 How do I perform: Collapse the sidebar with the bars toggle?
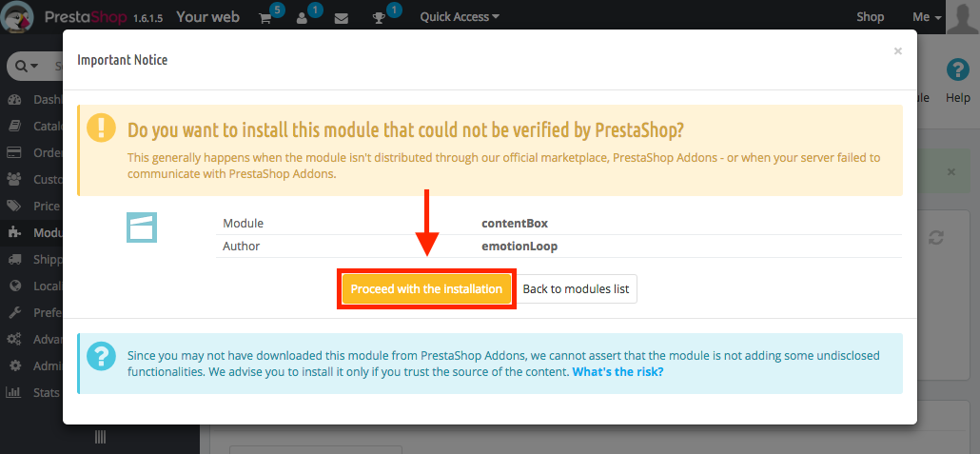[x=100, y=437]
